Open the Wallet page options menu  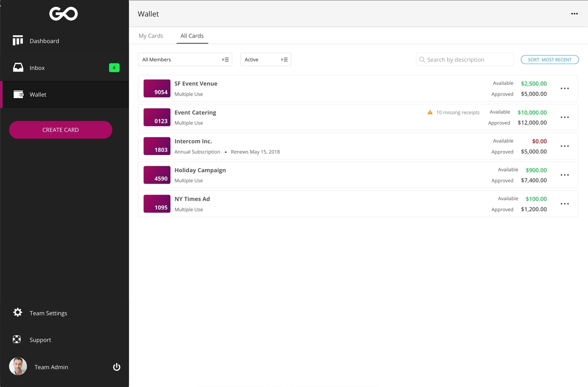tap(574, 14)
